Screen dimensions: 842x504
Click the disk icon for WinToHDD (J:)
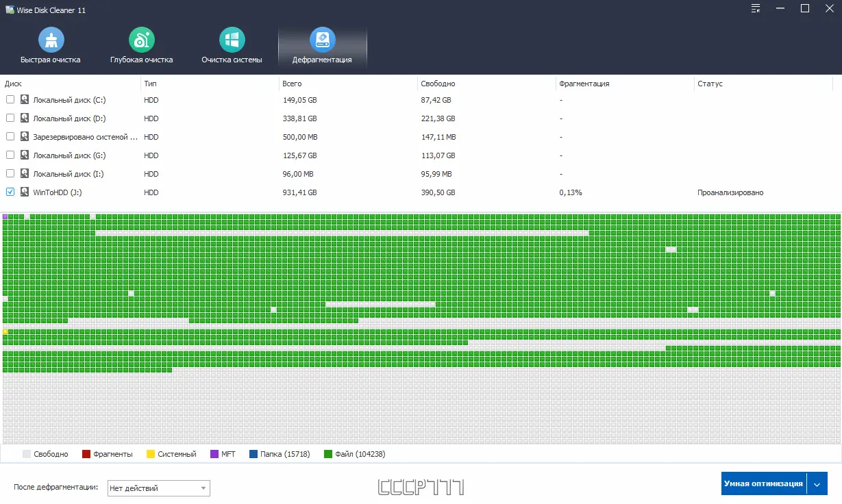tap(25, 192)
